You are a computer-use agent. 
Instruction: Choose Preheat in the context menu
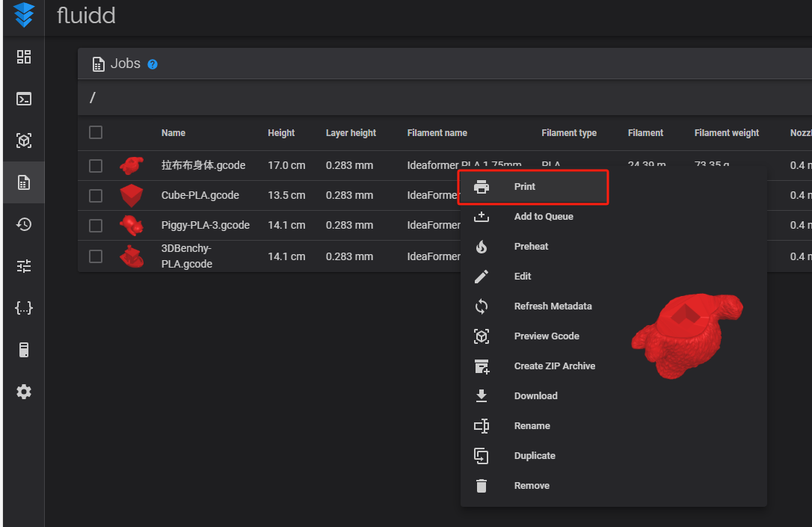[531, 247]
